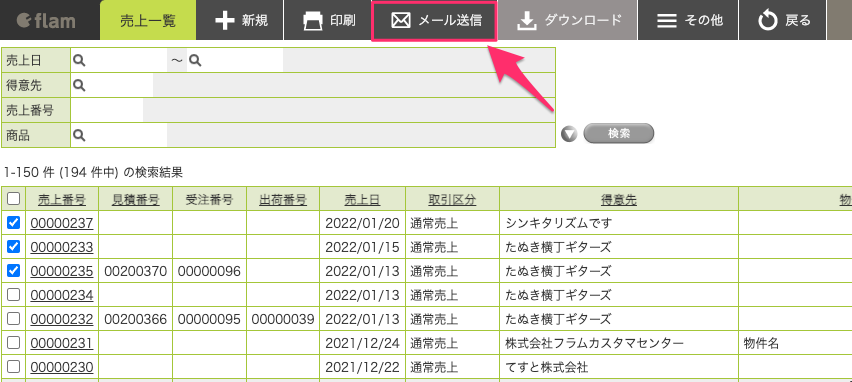Image resolution: width=852 pixels, height=382 pixels.
Task: Open the その他 menu
Action: 689,21
